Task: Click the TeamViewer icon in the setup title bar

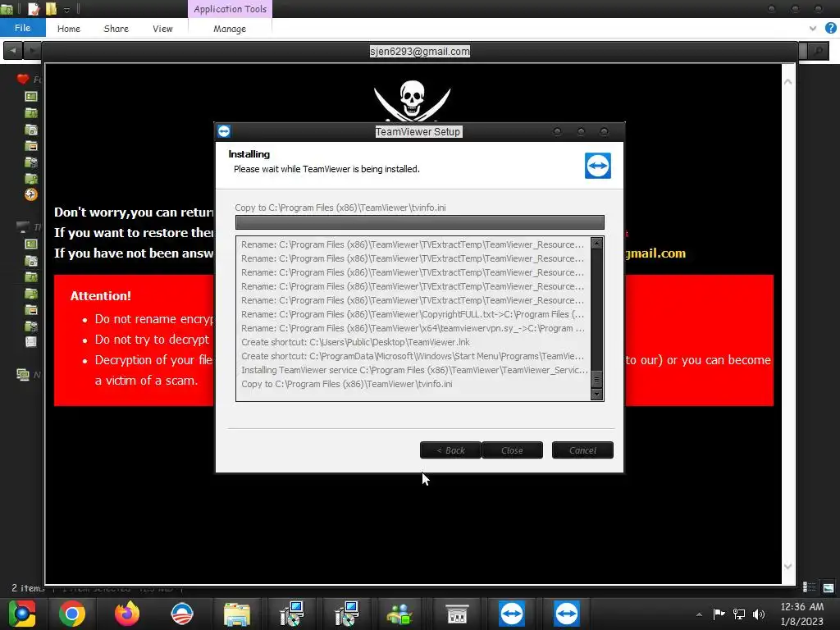Action: click(224, 131)
